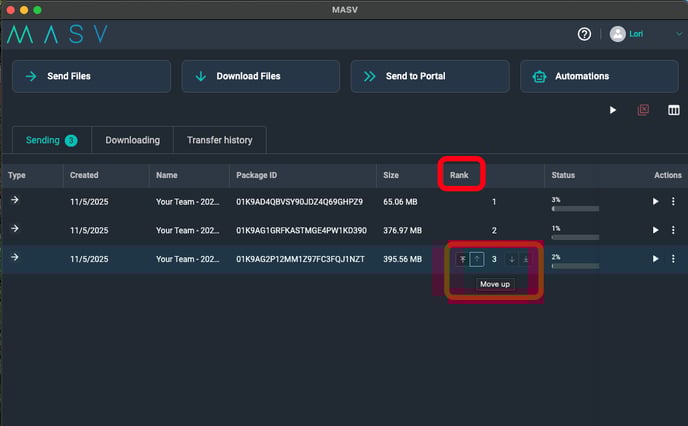The width and height of the screenshot is (688, 426).
Task: Resume the 395.56 MB transfer play button
Action: click(656, 259)
